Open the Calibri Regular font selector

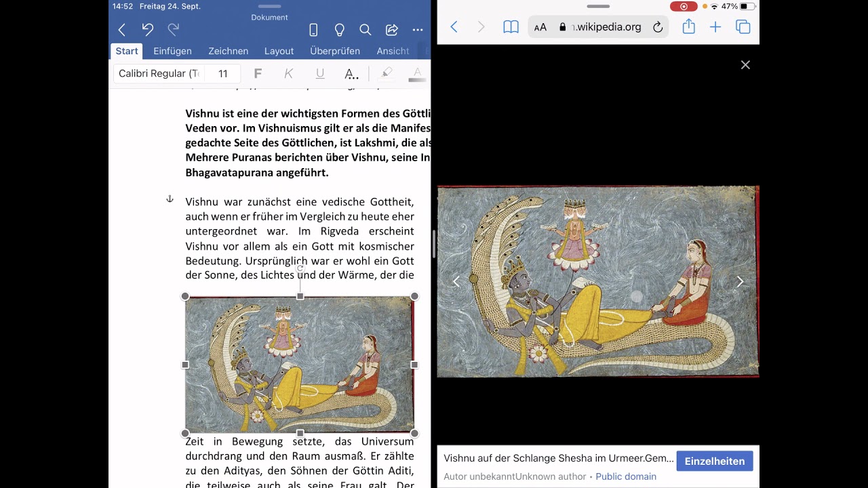(159, 73)
